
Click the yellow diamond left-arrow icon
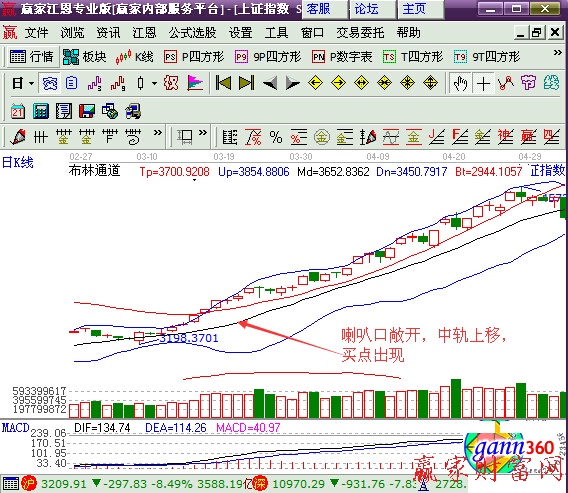315,83
